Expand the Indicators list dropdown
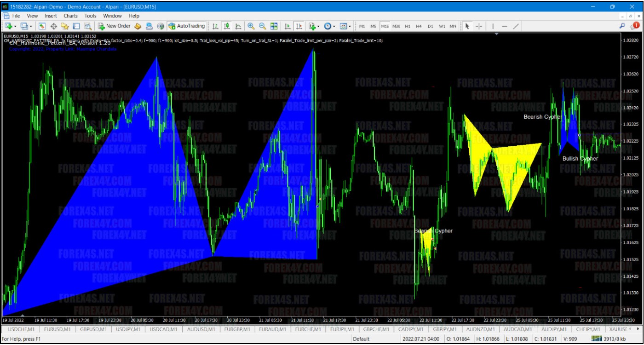This screenshot has width=644, height=345. 318,26
